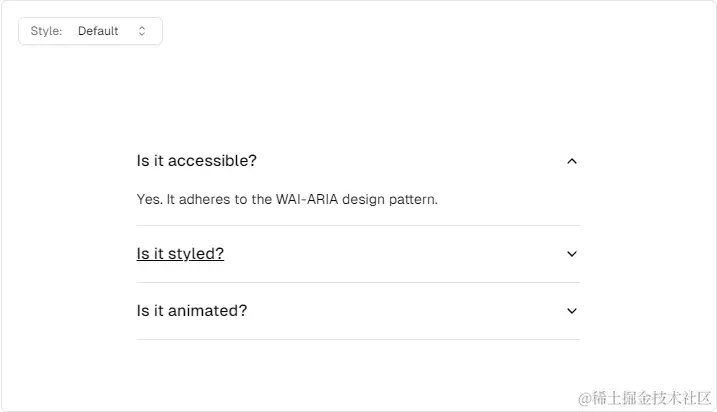Toggle open the last accordion row's chevron
This screenshot has width=717, height=412.
pos(572,311)
